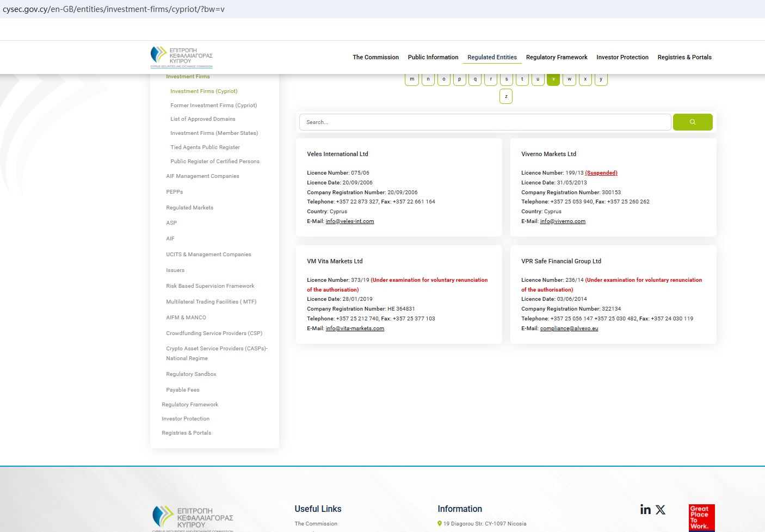Open the Investor Protection menu

click(x=622, y=57)
